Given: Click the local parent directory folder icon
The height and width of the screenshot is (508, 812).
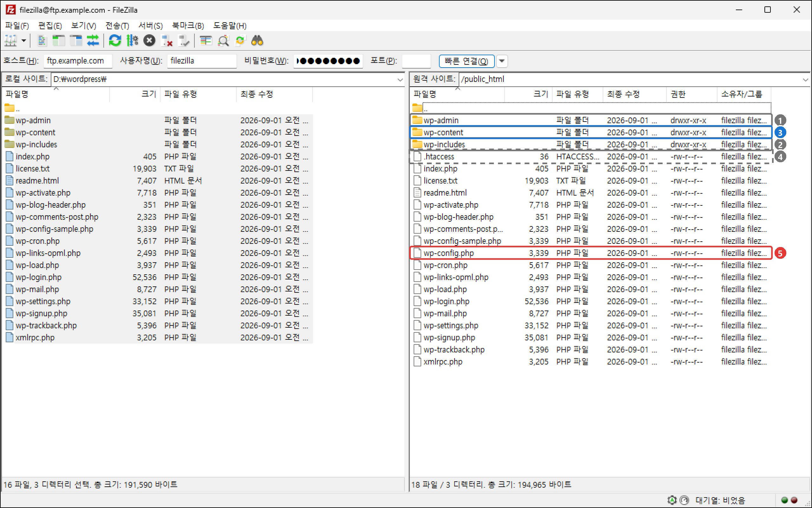Looking at the screenshot, I should click(x=10, y=108).
